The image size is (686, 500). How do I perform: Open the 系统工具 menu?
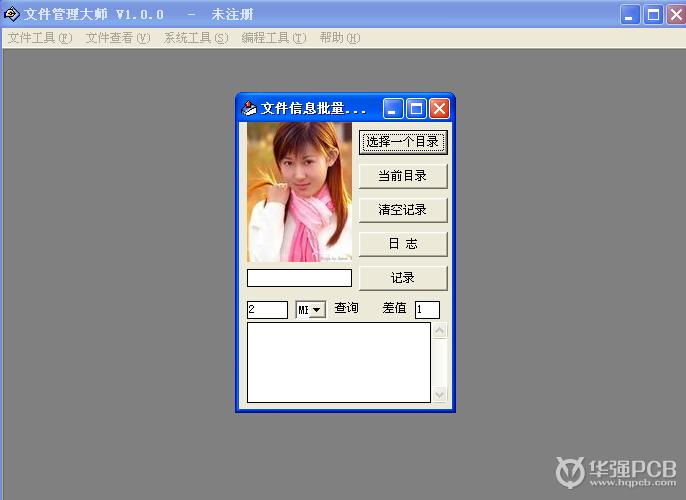196,38
